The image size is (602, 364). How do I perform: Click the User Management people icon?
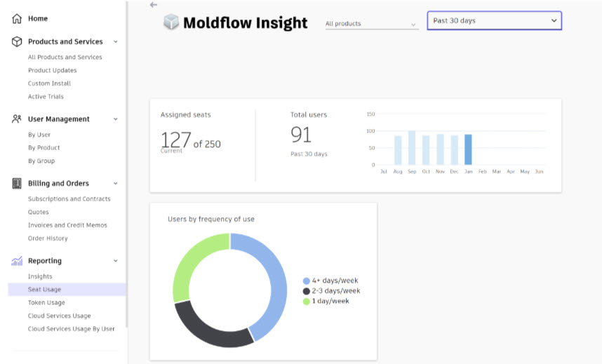coord(17,119)
